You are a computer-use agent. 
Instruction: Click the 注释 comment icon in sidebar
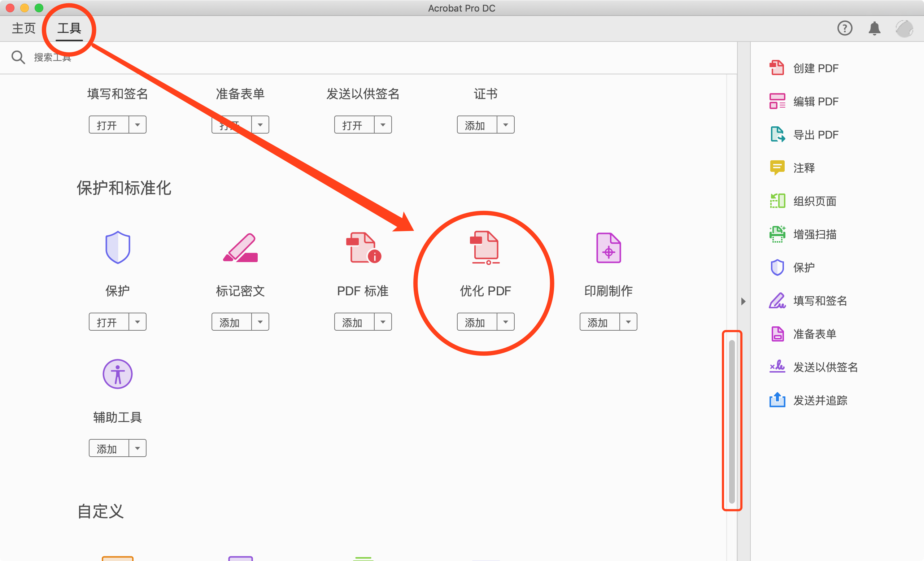[777, 168]
